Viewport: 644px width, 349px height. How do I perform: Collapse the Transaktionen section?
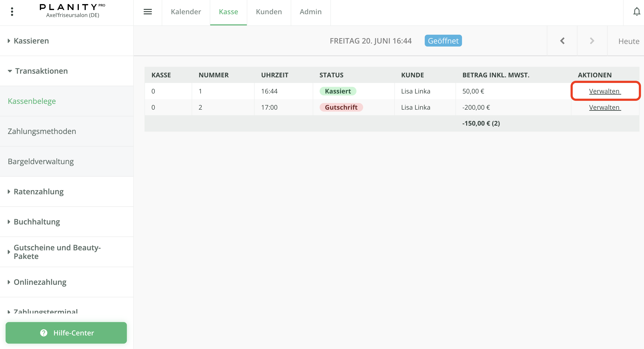coord(41,71)
